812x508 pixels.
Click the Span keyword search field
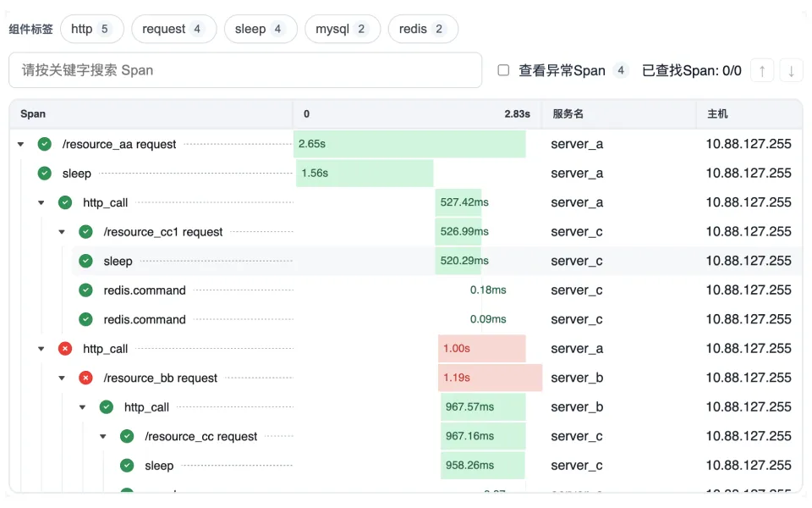[245, 70]
